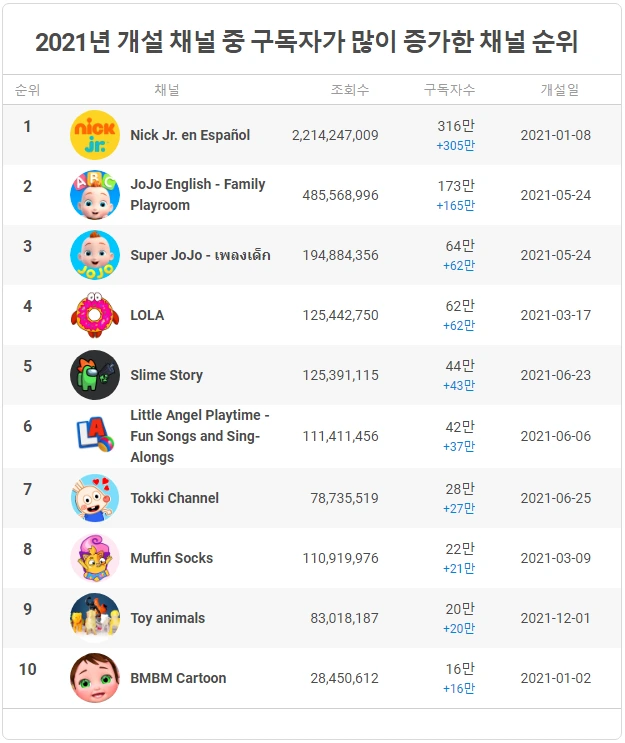
Task: Click opening date 2021-12-01
Action: (x=555, y=618)
